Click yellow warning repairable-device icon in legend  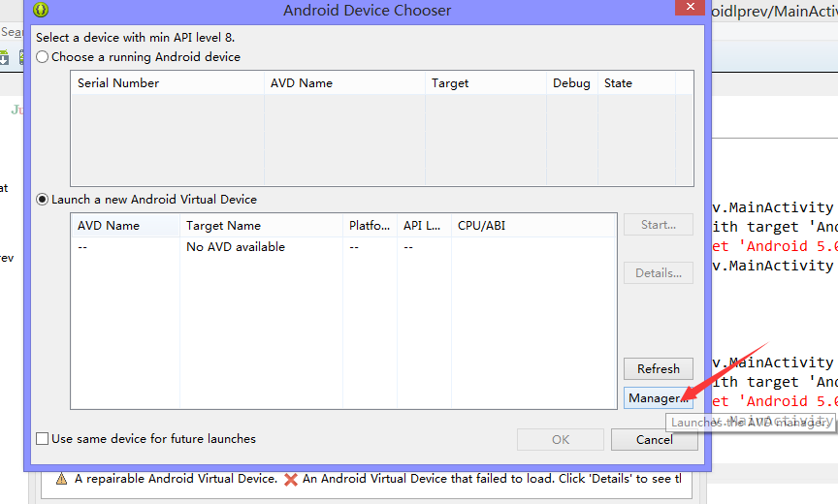point(61,479)
